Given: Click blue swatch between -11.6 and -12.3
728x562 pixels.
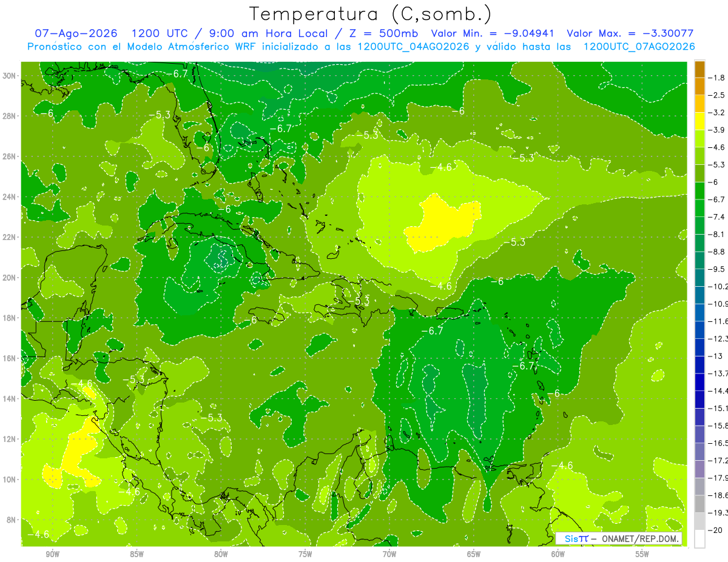Looking at the screenshot, I should (699, 330).
